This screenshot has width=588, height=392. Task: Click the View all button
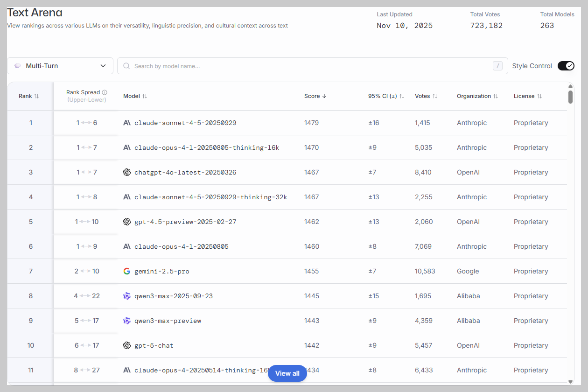[x=287, y=373]
